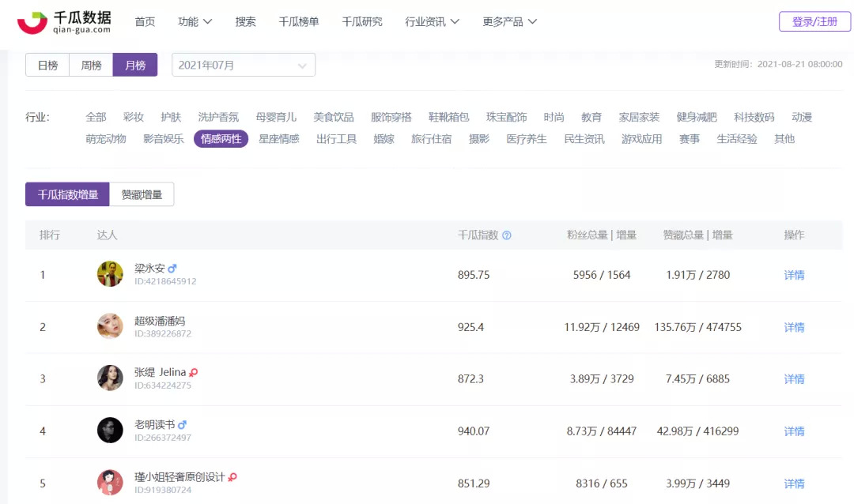854x504 pixels.
Task: Click 超级潘潘妈's avatar picture
Action: click(x=110, y=326)
